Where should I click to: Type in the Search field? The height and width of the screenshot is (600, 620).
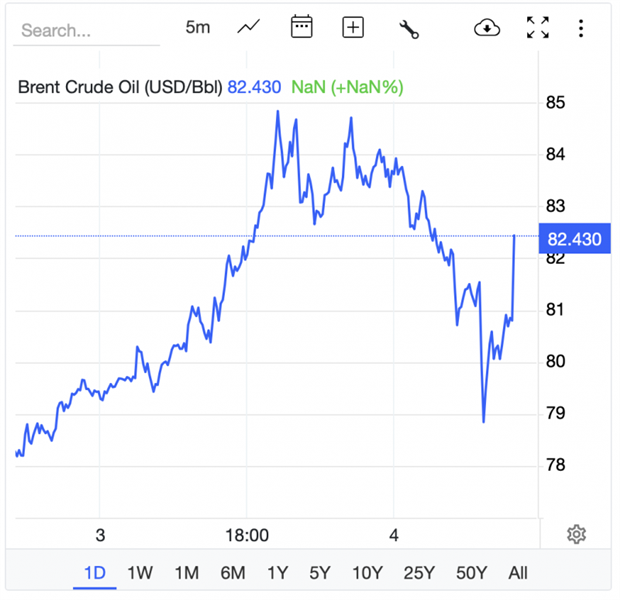click(86, 30)
